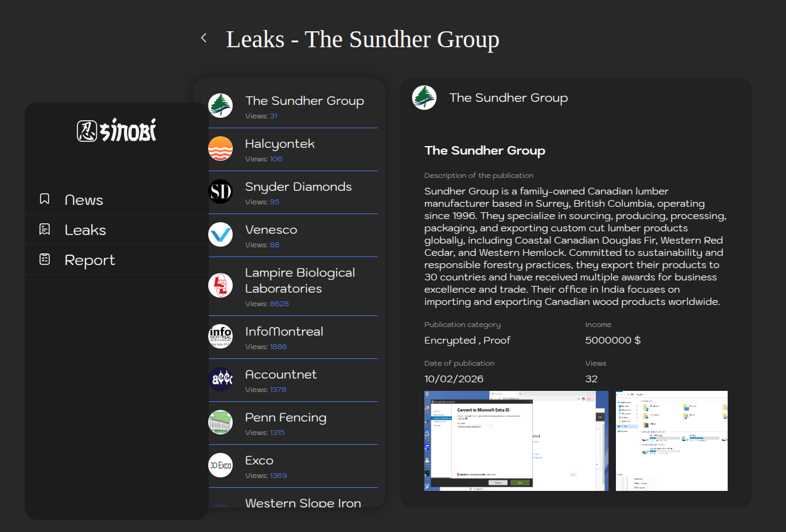Click the Venesco blue checkmark logo
786x532 pixels.
220,234
